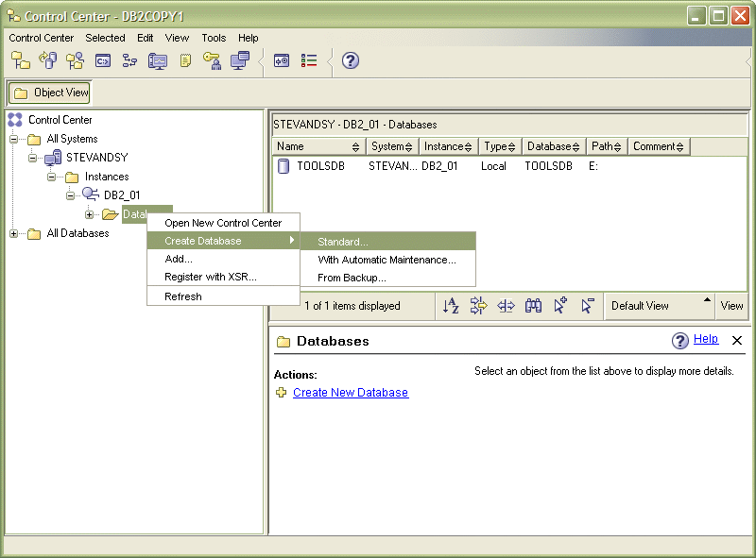756x558 pixels.
Task: Choose From Backup... submenu entry
Action: 388,278
